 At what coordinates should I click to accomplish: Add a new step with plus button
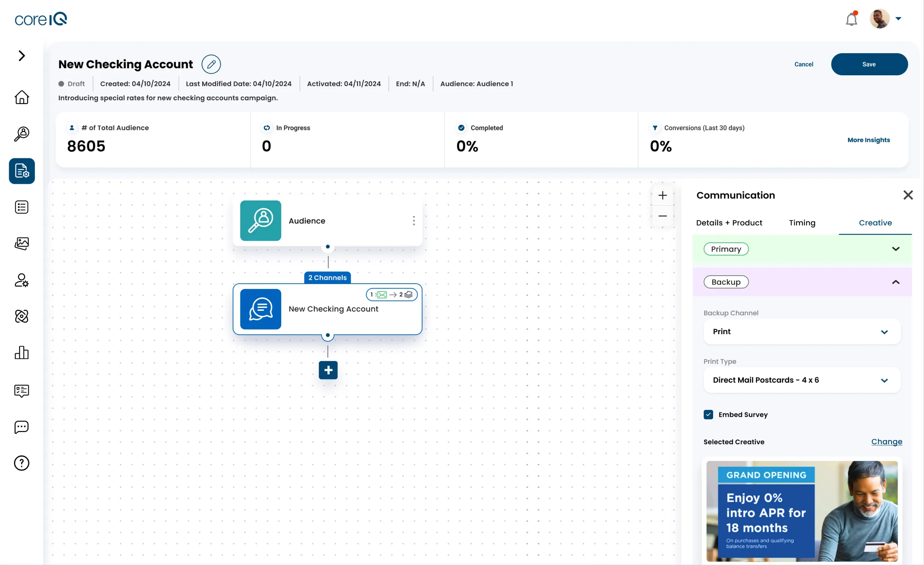point(328,370)
